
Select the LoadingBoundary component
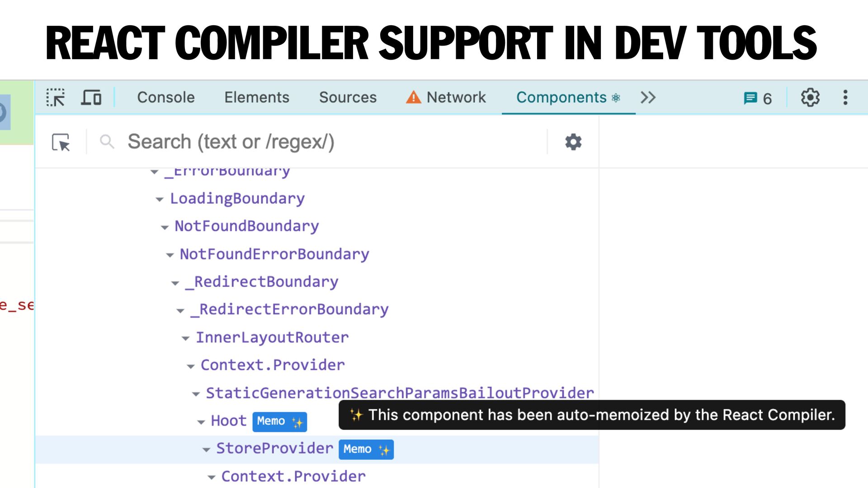click(237, 199)
